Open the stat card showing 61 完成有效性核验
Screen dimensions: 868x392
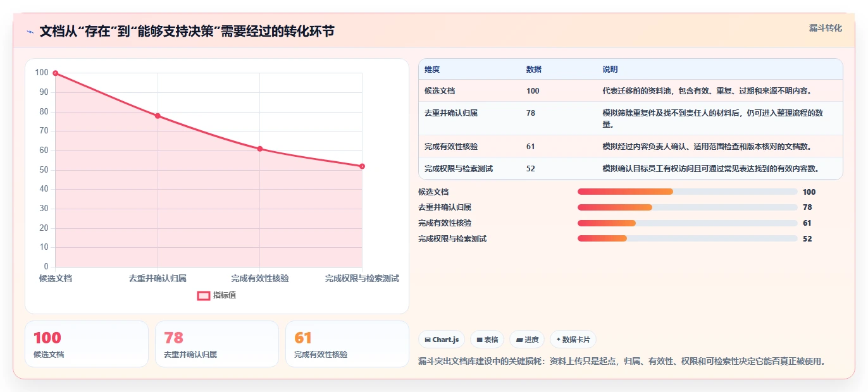(x=347, y=344)
